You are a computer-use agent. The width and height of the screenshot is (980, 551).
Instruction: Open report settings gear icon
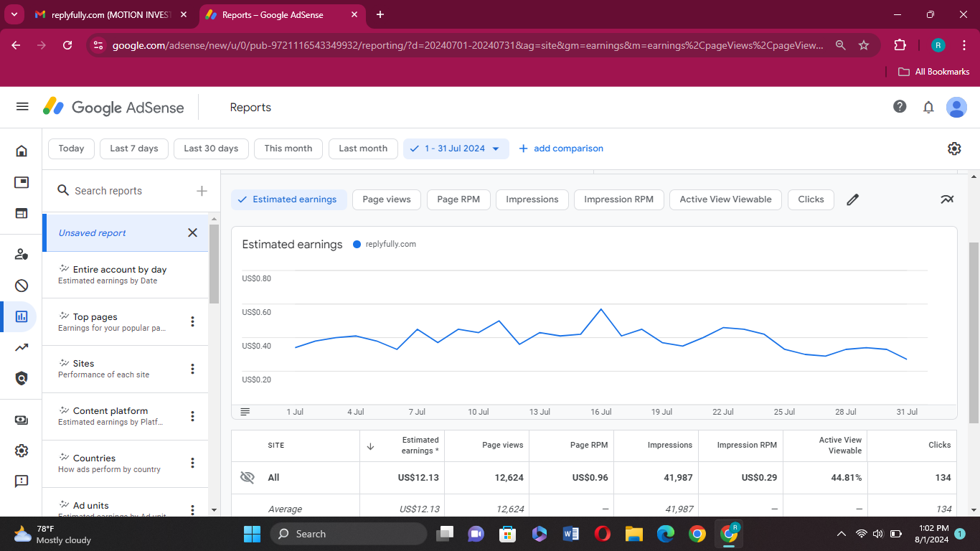(x=954, y=149)
